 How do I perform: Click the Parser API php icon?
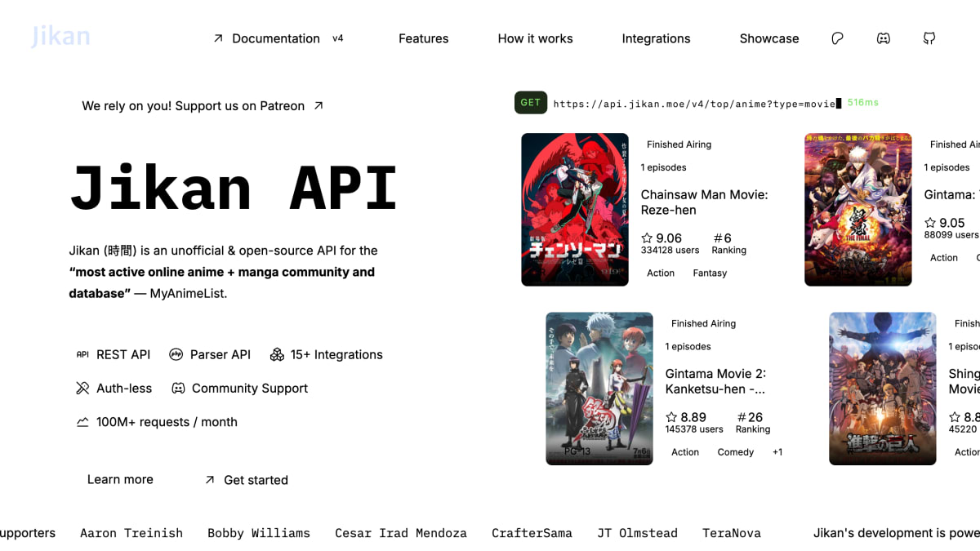point(176,354)
